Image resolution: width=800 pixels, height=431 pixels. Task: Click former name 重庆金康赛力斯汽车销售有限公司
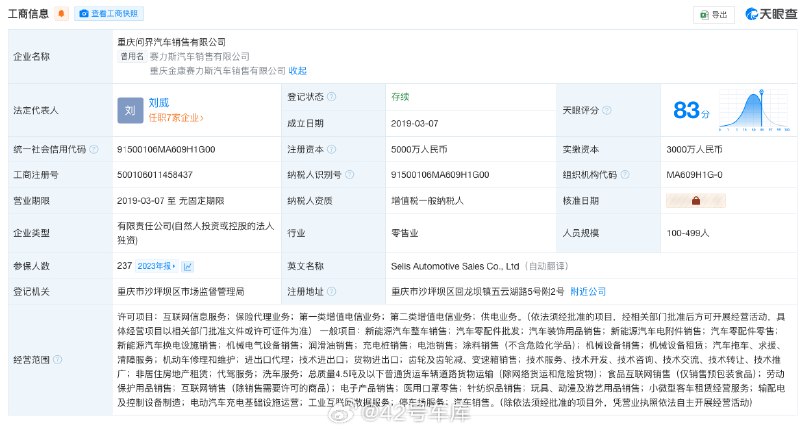pos(217,71)
